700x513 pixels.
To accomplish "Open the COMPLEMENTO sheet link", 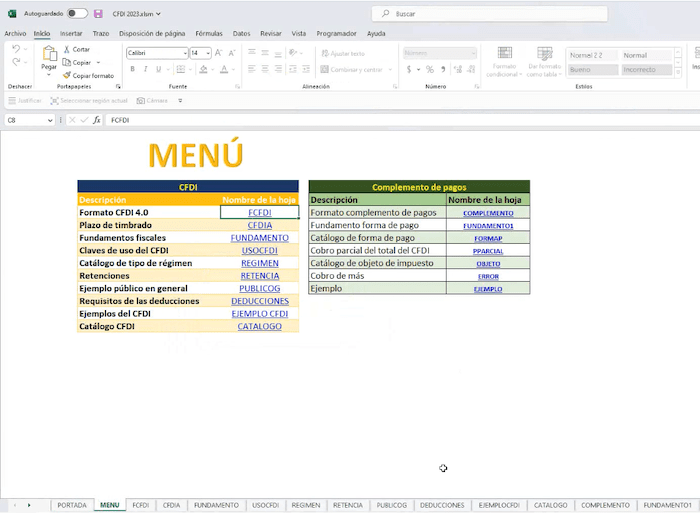I will [x=488, y=213].
